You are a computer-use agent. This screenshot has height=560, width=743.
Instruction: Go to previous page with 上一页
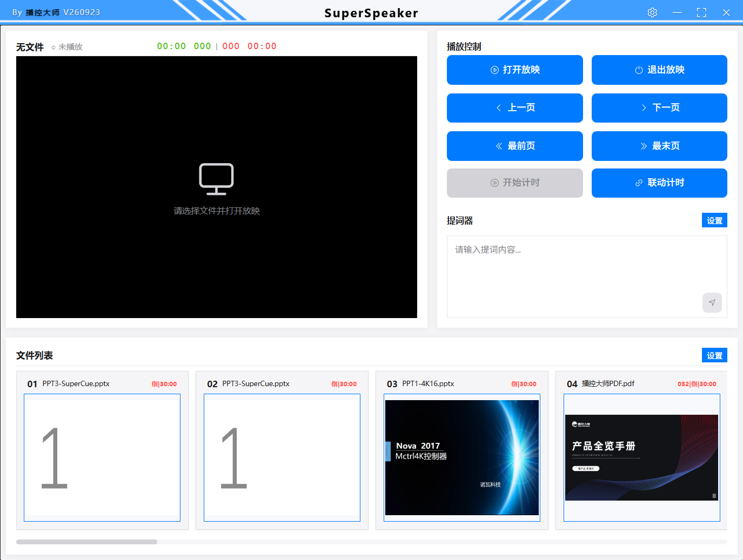514,107
